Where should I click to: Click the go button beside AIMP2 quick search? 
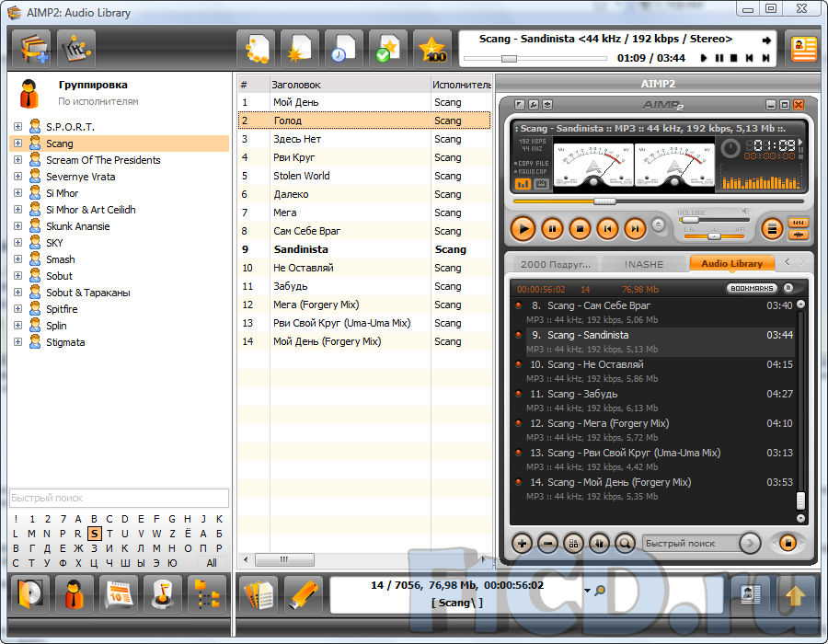749,543
